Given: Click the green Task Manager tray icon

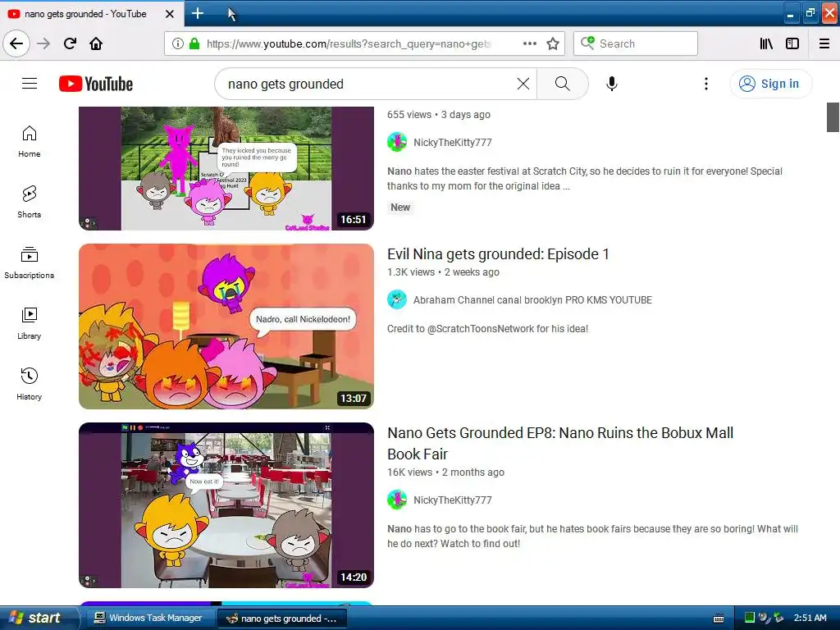Looking at the screenshot, I should point(750,618).
